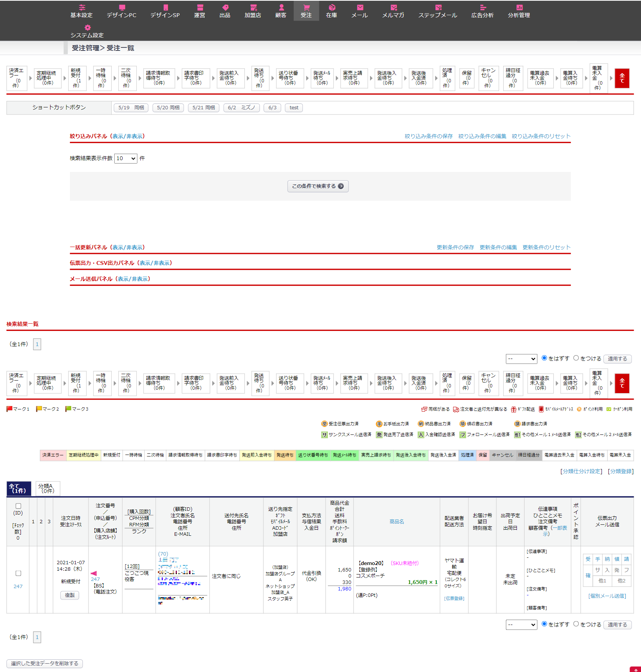Open 絞り込み条件のリセット link
641x672 pixels.
point(541,136)
